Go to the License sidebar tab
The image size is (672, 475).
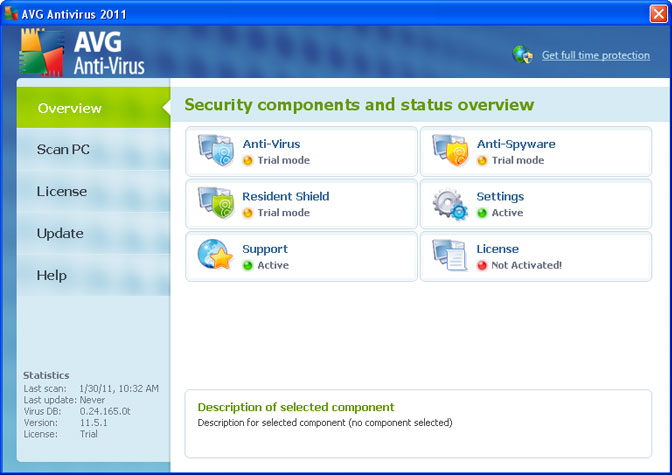[x=93, y=192]
